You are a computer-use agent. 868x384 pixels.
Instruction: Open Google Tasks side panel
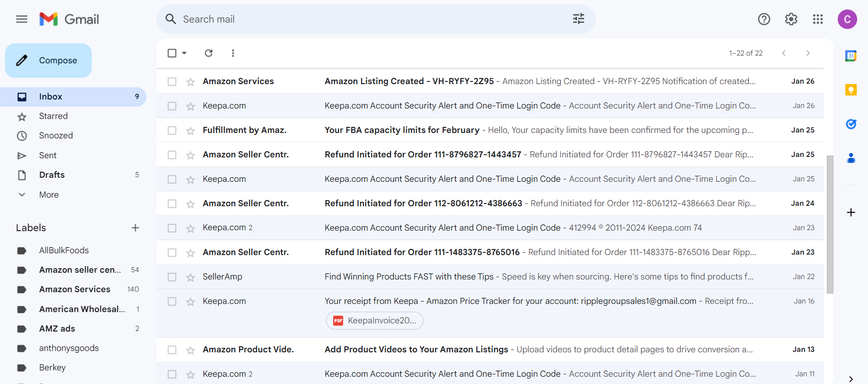(851, 124)
